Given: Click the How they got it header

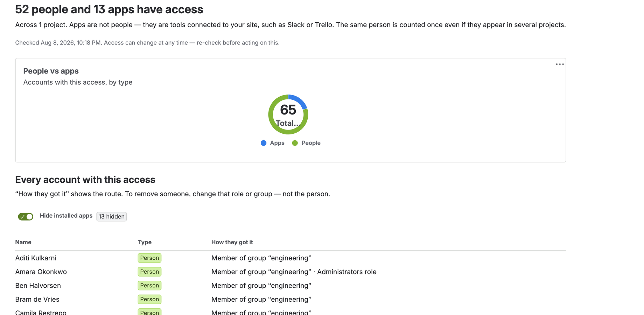Looking at the screenshot, I should click(x=232, y=242).
